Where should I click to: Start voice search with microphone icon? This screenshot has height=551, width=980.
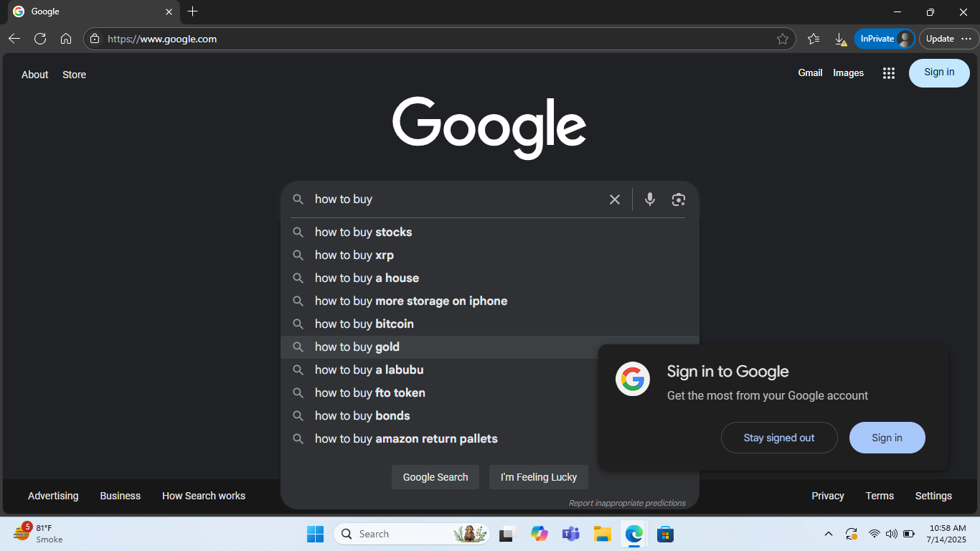(650, 199)
